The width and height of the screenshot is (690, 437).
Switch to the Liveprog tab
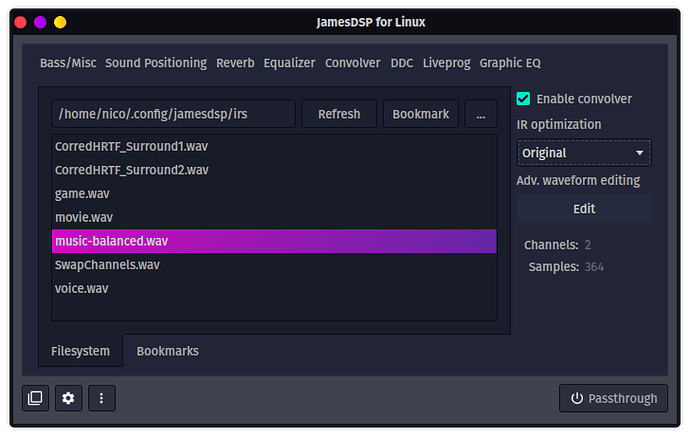point(446,63)
